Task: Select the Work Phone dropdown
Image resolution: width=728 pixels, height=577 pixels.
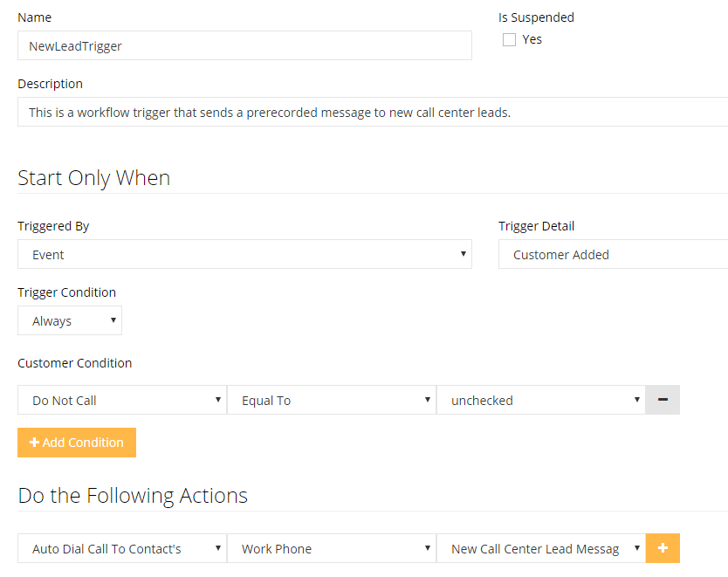Action: [x=331, y=548]
